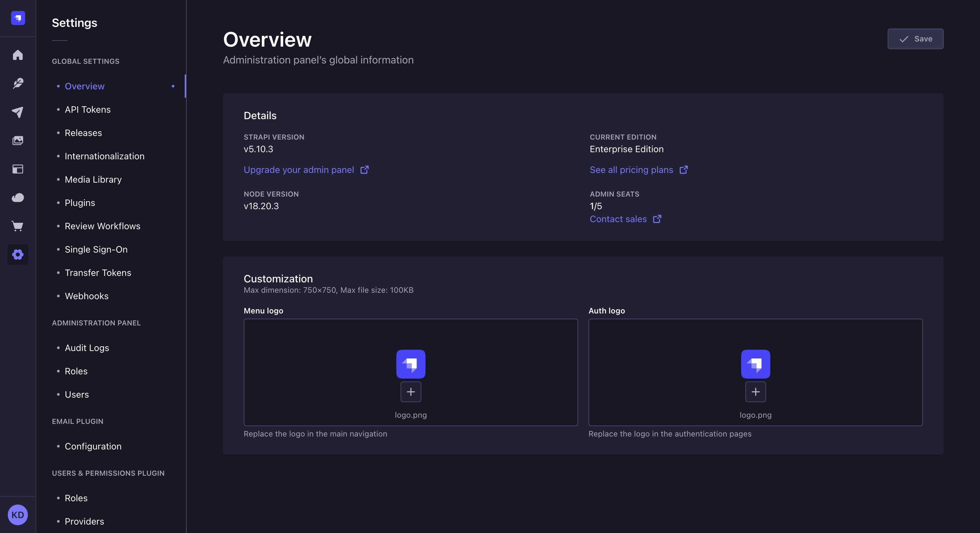Screen dimensions: 980x533
Task: Go to Home via the house icon
Action: tap(18, 55)
